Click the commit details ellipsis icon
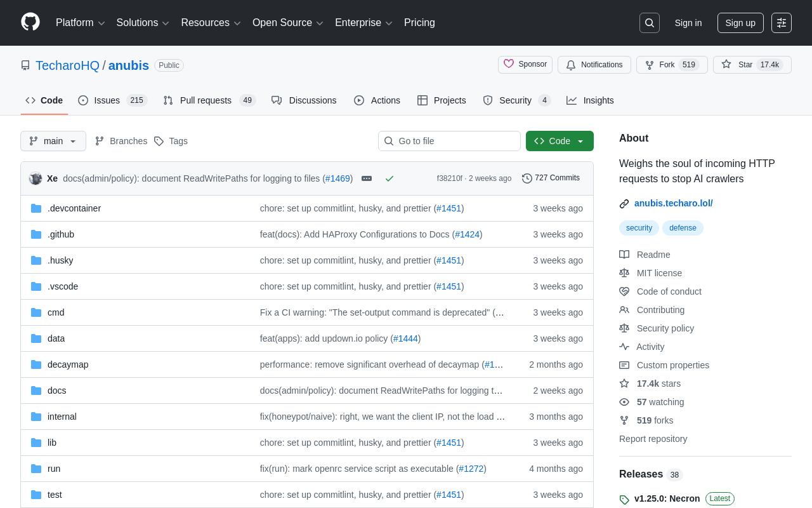812x508 pixels. 367,178
